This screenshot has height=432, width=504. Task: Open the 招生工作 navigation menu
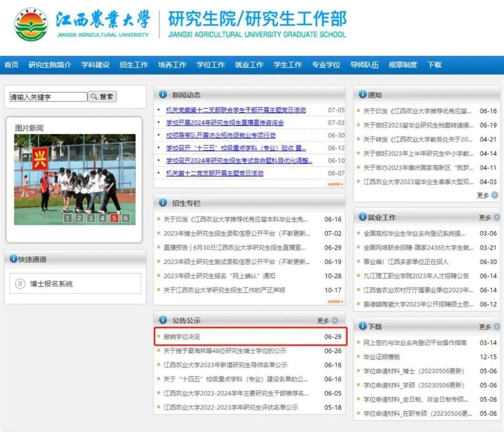[134, 65]
